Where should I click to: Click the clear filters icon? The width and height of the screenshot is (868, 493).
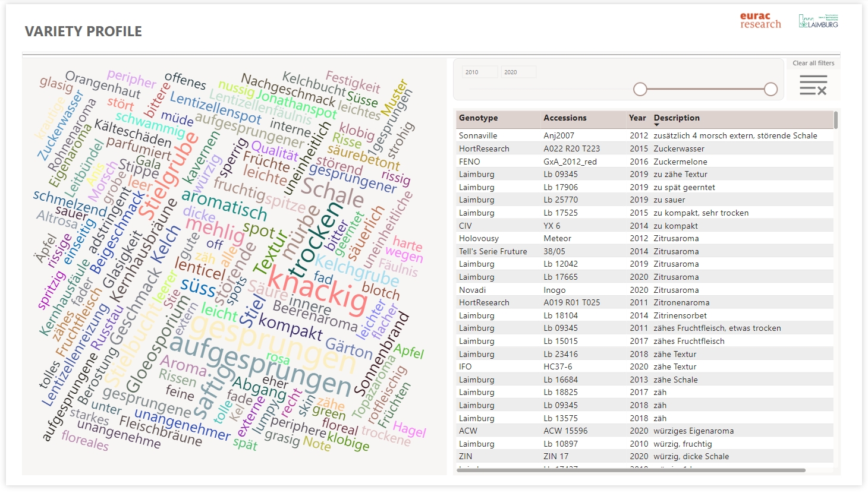tap(813, 86)
